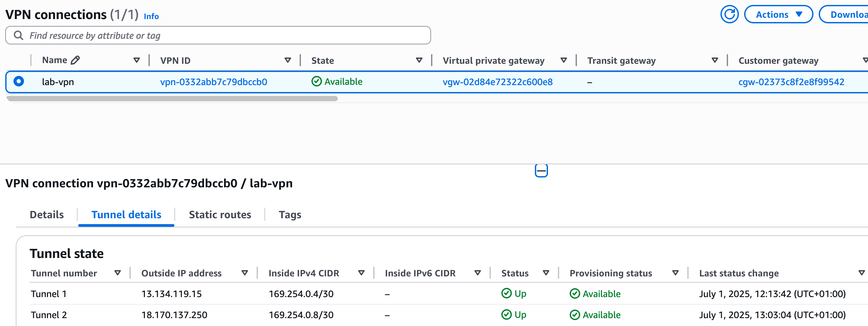Click inside CIDR 169.254.0.4/30
This screenshot has width=868, height=326.
coord(301,294)
